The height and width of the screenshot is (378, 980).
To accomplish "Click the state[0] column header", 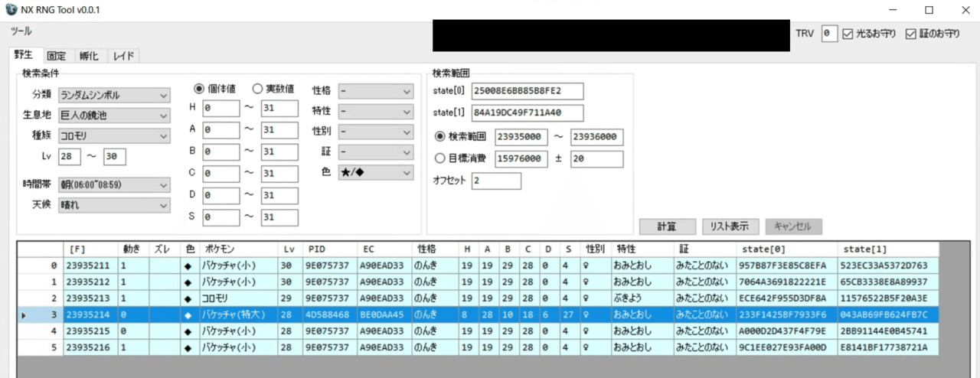I will tap(786, 249).
